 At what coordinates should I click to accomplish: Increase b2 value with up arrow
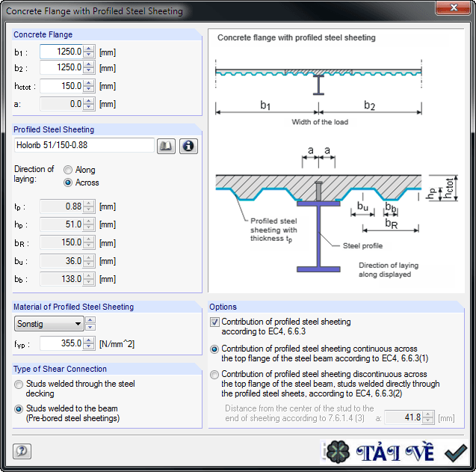pyautogui.click(x=88, y=64)
